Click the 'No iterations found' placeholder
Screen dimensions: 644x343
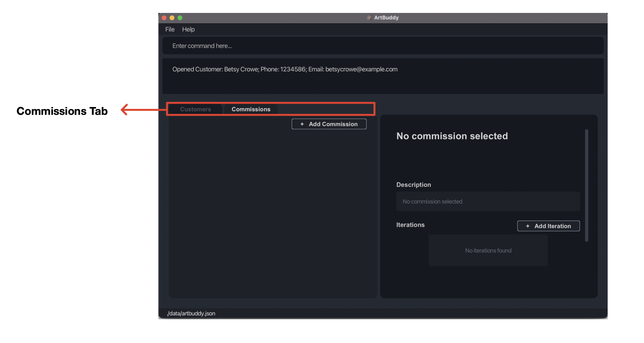click(x=488, y=250)
